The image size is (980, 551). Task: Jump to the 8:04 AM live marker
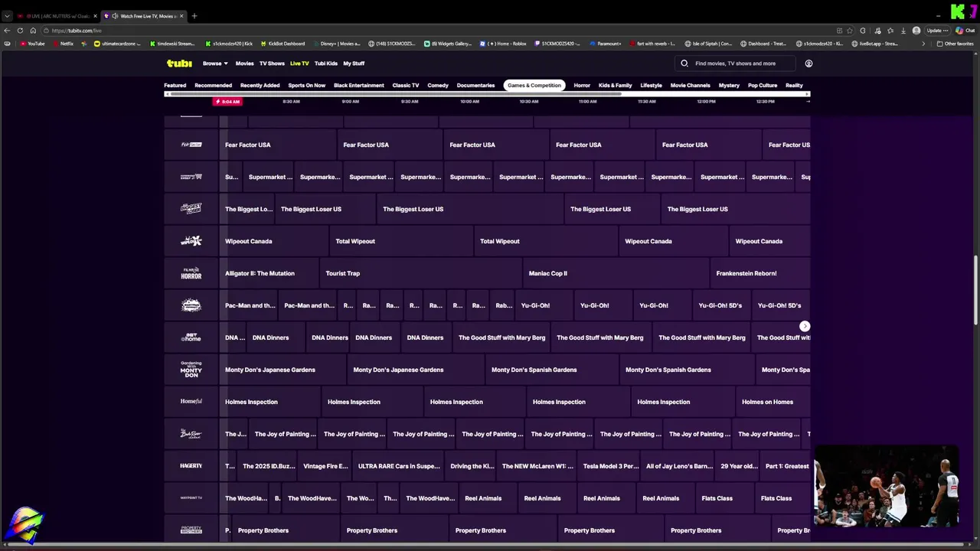pyautogui.click(x=227, y=101)
